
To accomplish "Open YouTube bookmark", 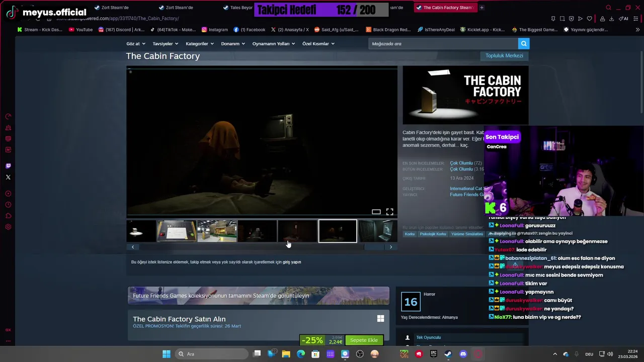I will tap(80, 30).
